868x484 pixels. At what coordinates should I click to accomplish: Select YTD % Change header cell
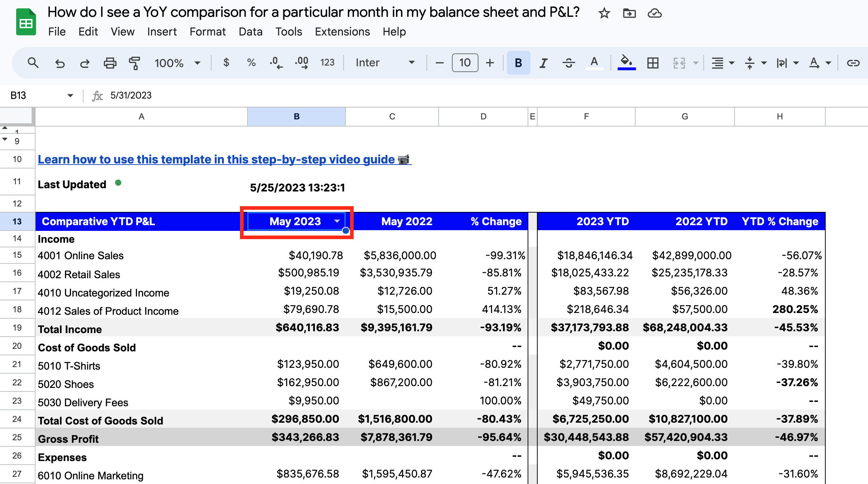[780, 222]
